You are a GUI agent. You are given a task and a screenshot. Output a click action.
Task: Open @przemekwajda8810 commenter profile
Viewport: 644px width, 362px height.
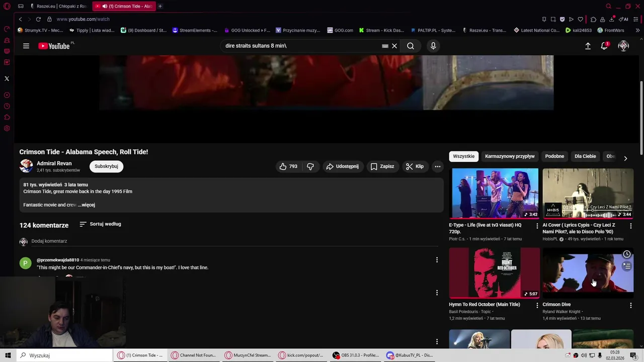58,260
